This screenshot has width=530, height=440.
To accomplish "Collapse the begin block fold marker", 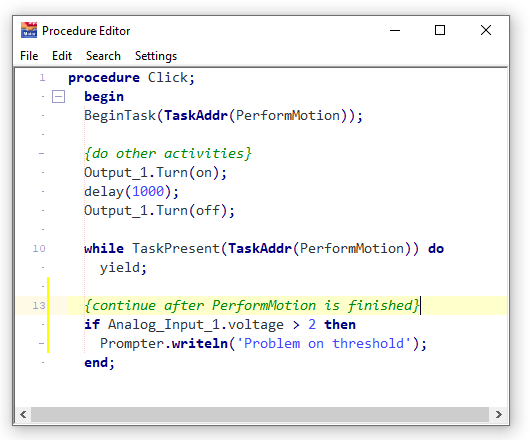I will point(58,97).
